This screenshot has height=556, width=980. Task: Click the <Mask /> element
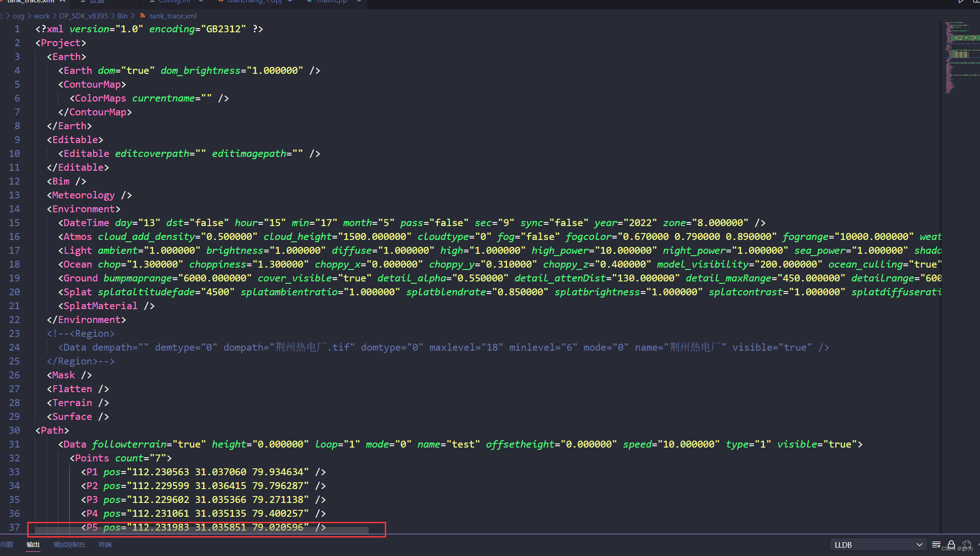coord(69,375)
